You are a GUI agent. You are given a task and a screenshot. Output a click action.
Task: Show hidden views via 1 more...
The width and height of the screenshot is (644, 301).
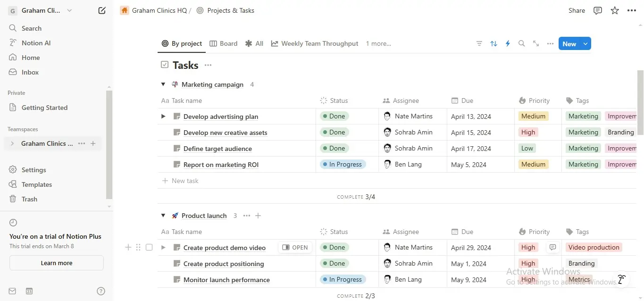pyautogui.click(x=378, y=43)
